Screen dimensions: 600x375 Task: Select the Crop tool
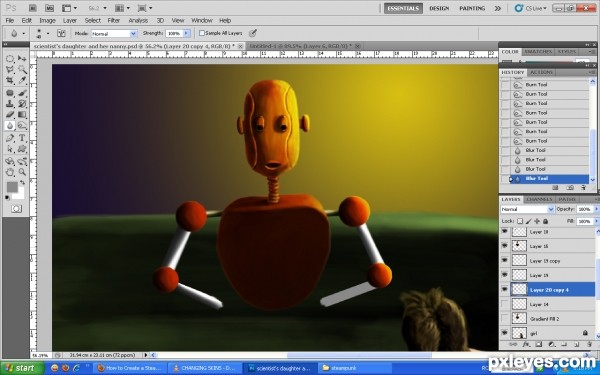pos(10,80)
